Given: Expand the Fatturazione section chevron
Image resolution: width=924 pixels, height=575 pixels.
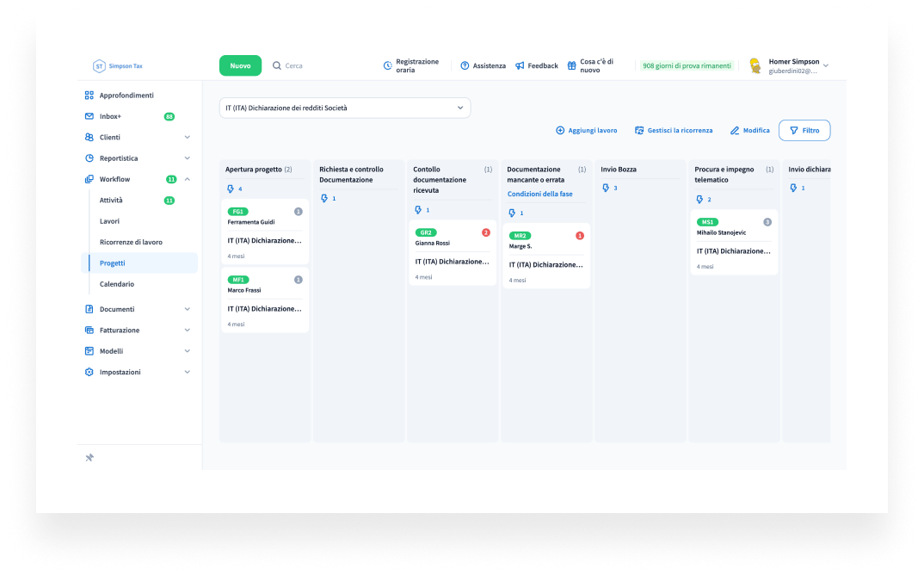Looking at the screenshot, I should click(188, 331).
